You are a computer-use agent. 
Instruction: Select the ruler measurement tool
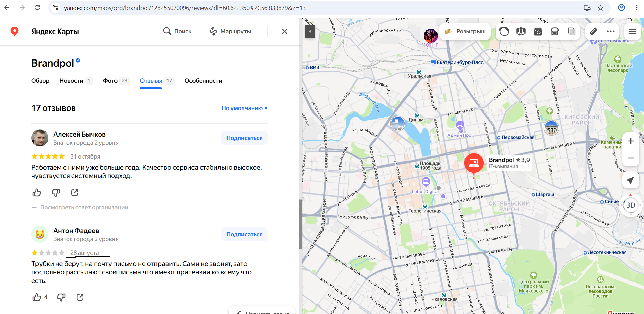click(593, 31)
